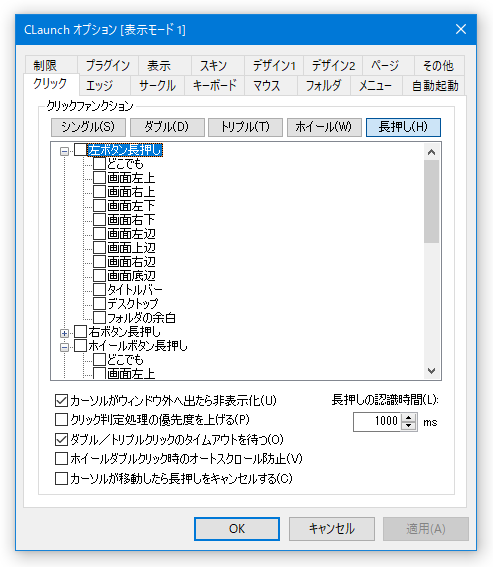The width and height of the screenshot is (493, 567).
Task: Check the 画面右上 checkbox
Action: click(x=99, y=192)
